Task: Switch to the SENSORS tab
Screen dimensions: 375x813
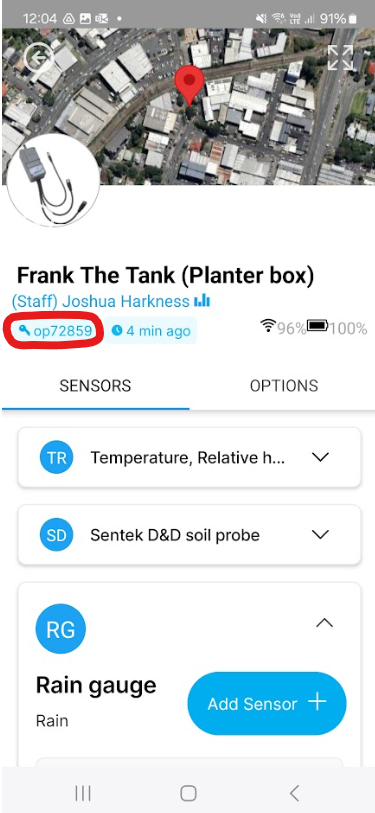Action: [x=95, y=386]
